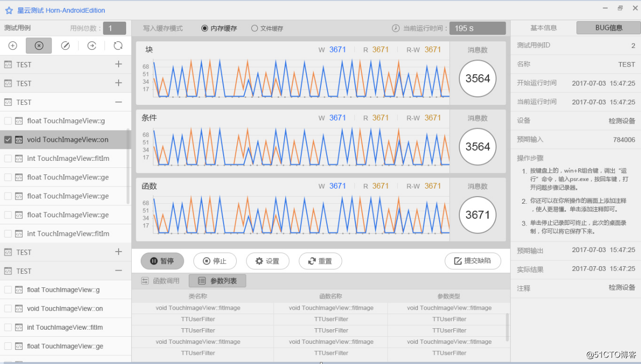The height and width of the screenshot is (364, 641).
Task: Check the first int TouchImageView::fitIm checkbox
Action: coord(8,158)
